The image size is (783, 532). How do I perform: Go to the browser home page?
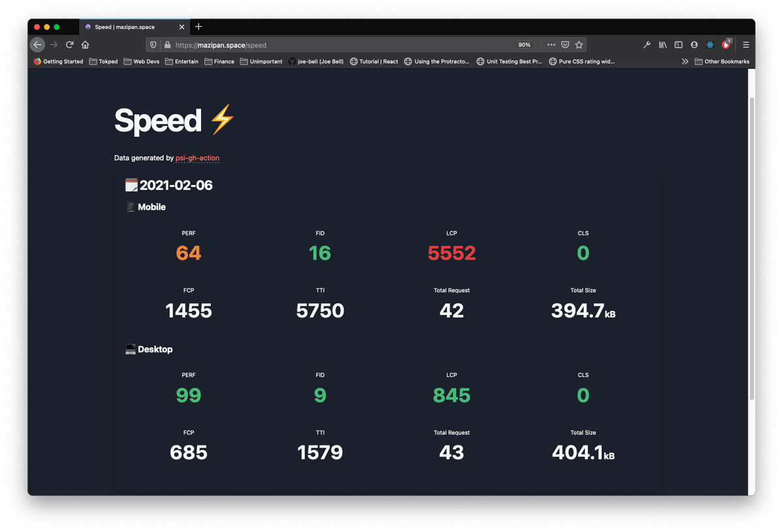coord(85,45)
